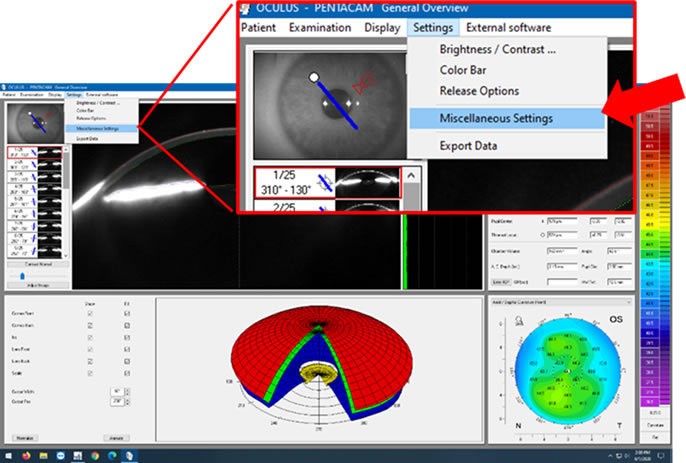Choose Color Bar in the magnified menu

point(463,70)
